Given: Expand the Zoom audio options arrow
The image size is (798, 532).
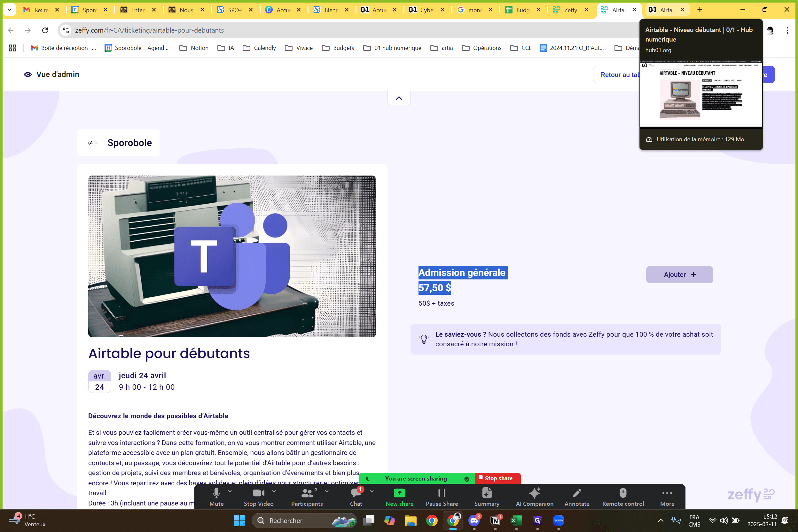Looking at the screenshot, I should click(x=230, y=491).
